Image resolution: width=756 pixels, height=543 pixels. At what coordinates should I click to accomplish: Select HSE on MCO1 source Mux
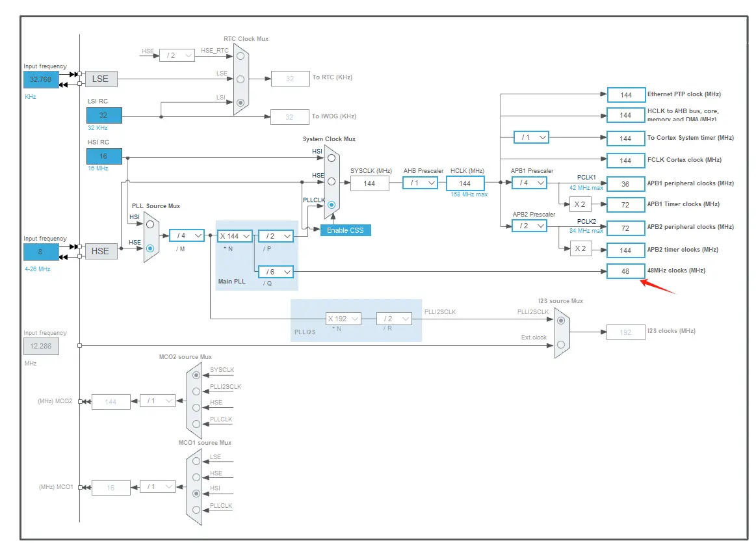point(196,477)
